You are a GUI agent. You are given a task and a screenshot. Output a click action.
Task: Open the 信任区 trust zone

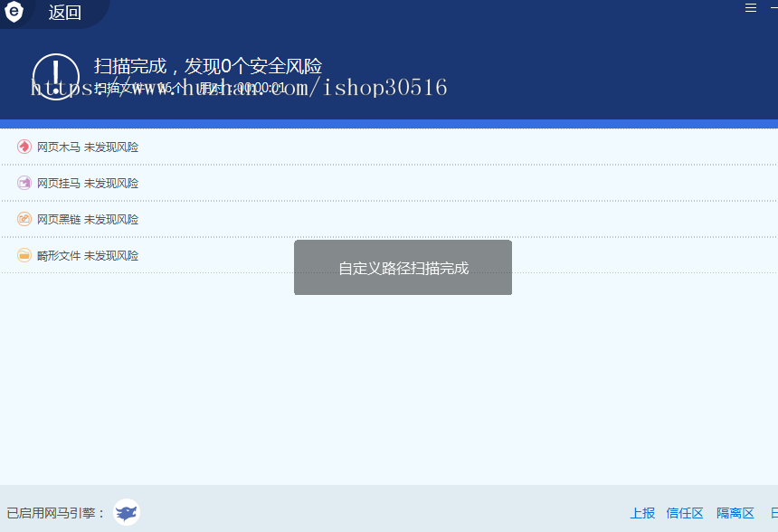[684, 512]
